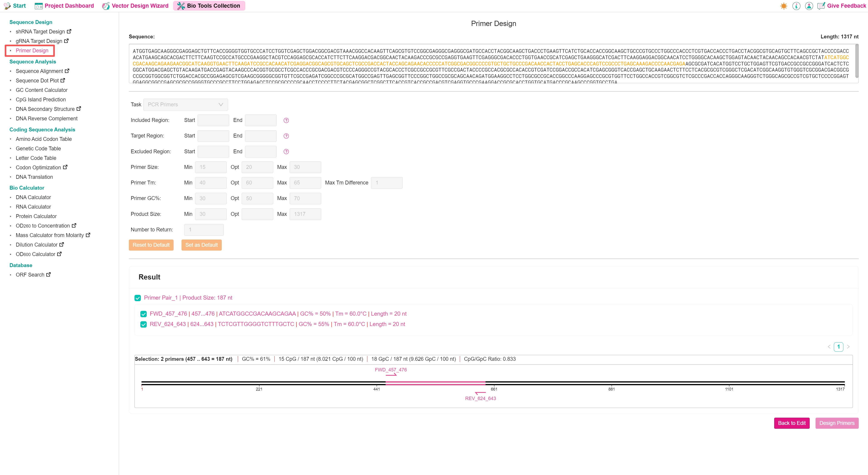The image size is (868, 475).
Task: Click the Included Region help icon
Action: (286, 120)
